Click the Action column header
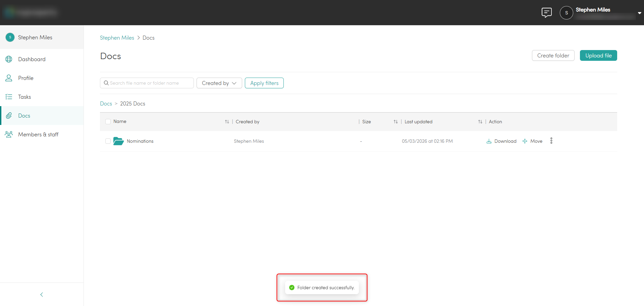This screenshot has height=306, width=644. tap(495, 122)
